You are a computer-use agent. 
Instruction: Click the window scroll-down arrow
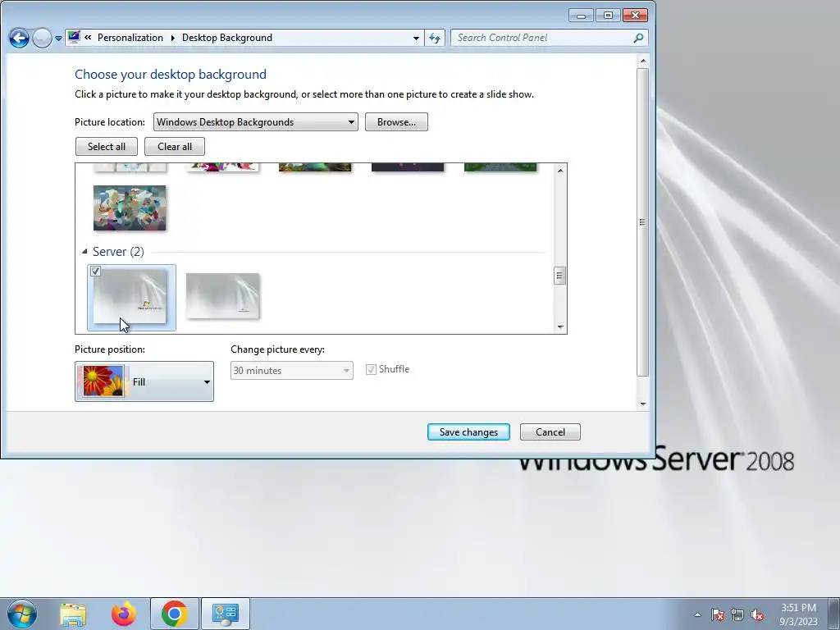[x=643, y=404]
